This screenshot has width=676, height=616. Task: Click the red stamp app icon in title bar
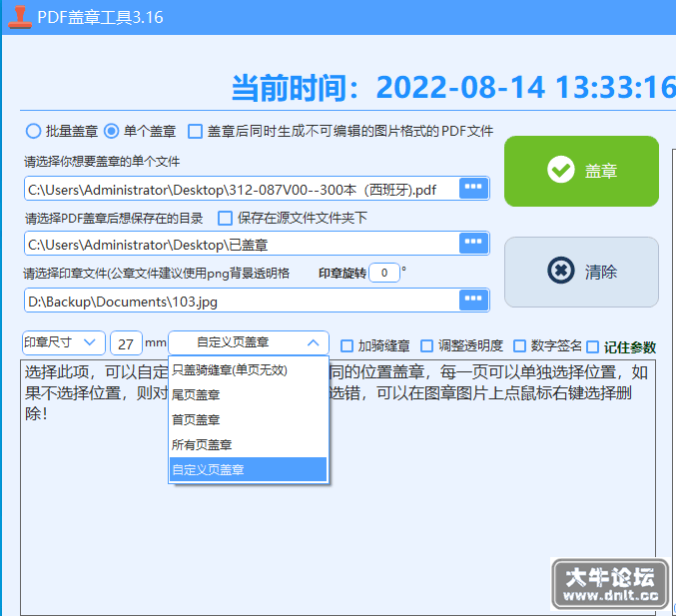coord(19,17)
